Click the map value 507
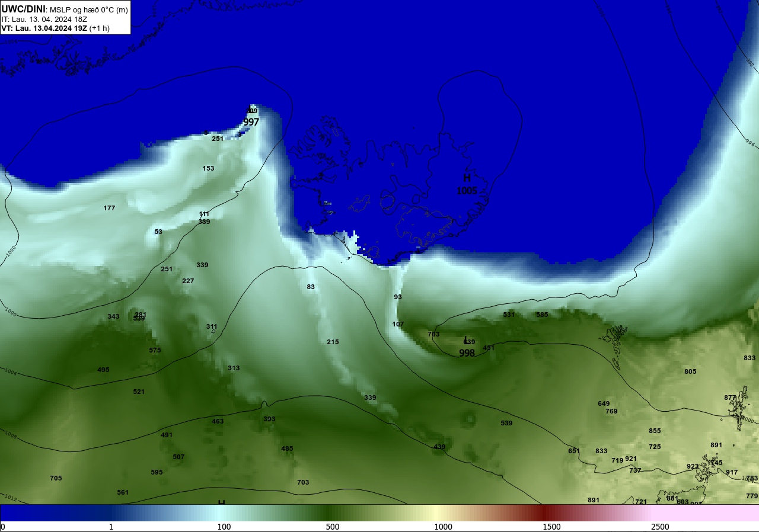Viewport: 759px width, 532px height. click(178, 457)
